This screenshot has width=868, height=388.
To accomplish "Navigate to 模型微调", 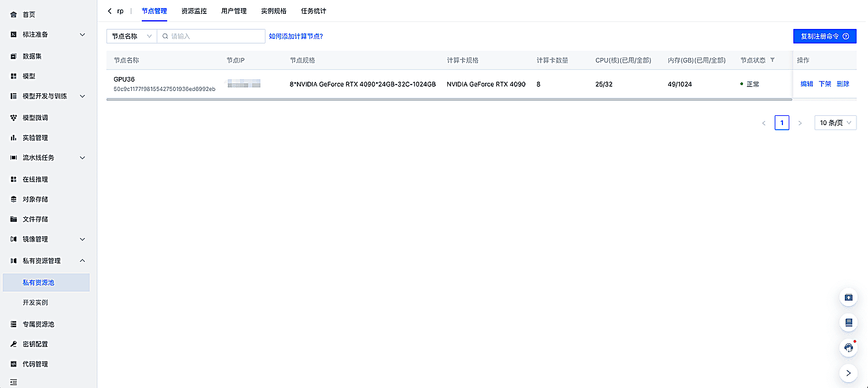I will click(x=35, y=118).
